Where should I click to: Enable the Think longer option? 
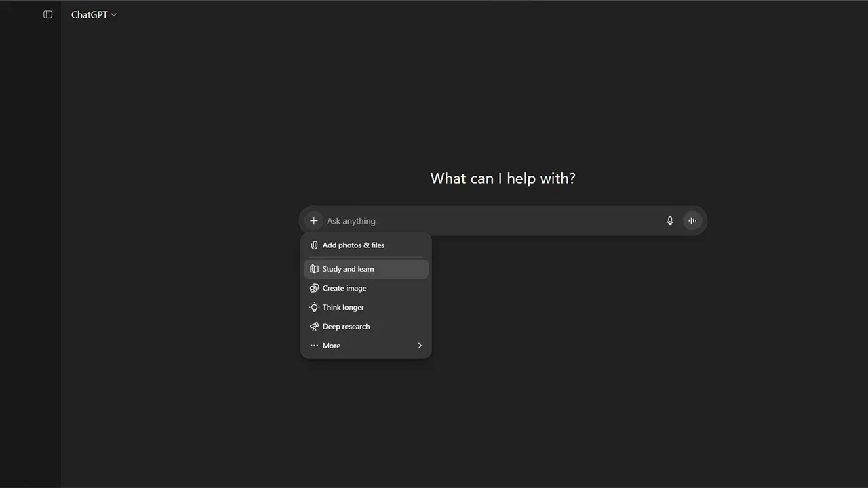[343, 307]
